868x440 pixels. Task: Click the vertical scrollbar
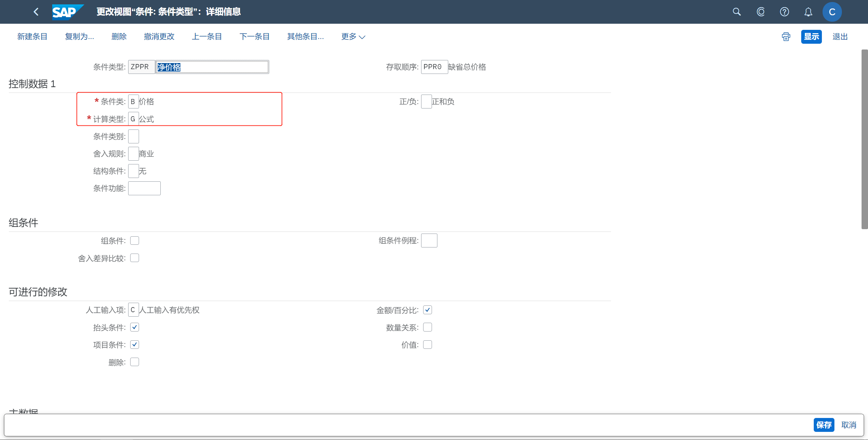click(x=864, y=139)
